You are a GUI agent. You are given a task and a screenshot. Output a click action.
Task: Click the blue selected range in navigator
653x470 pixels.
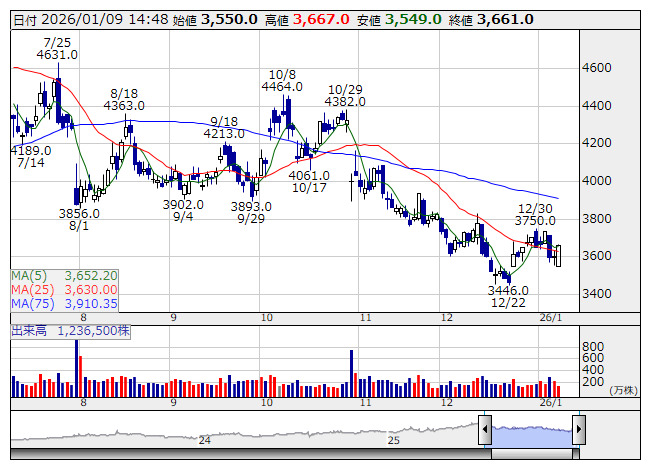click(x=532, y=436)
